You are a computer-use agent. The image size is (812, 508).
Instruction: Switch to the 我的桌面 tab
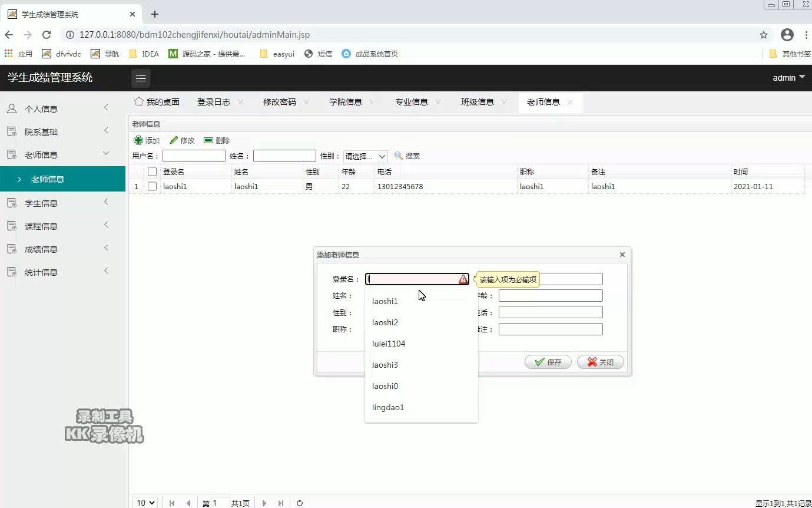pos(157,102)
